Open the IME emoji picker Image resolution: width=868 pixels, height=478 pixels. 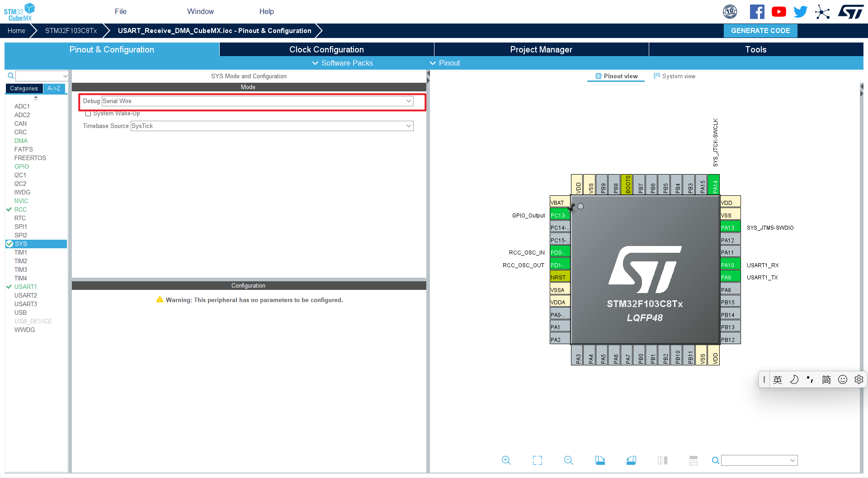[843, 380]
